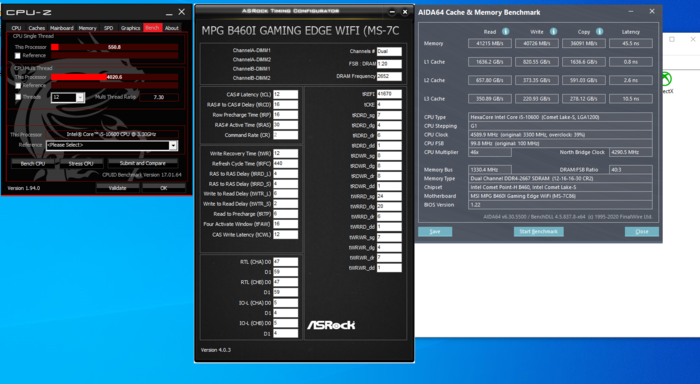The image size is (700, 384).
Task: Click the DRAM Frequency field
Action: pyautogui.click(x=389, y=76)
